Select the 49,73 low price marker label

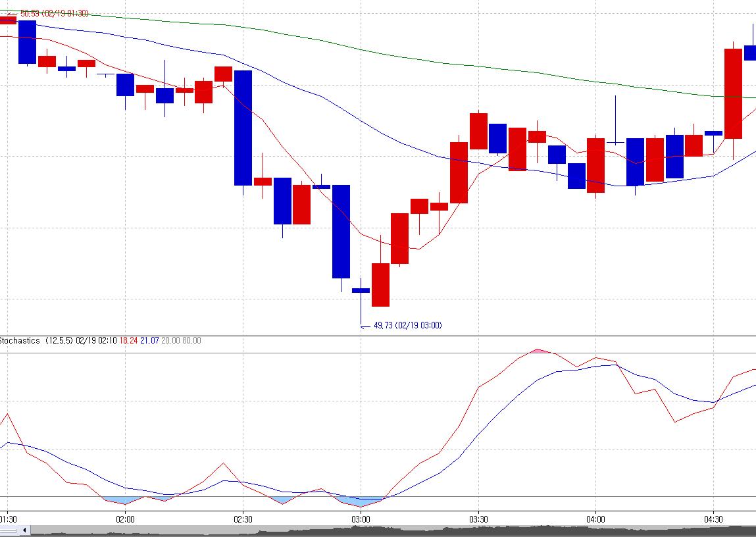click(407, 325)
